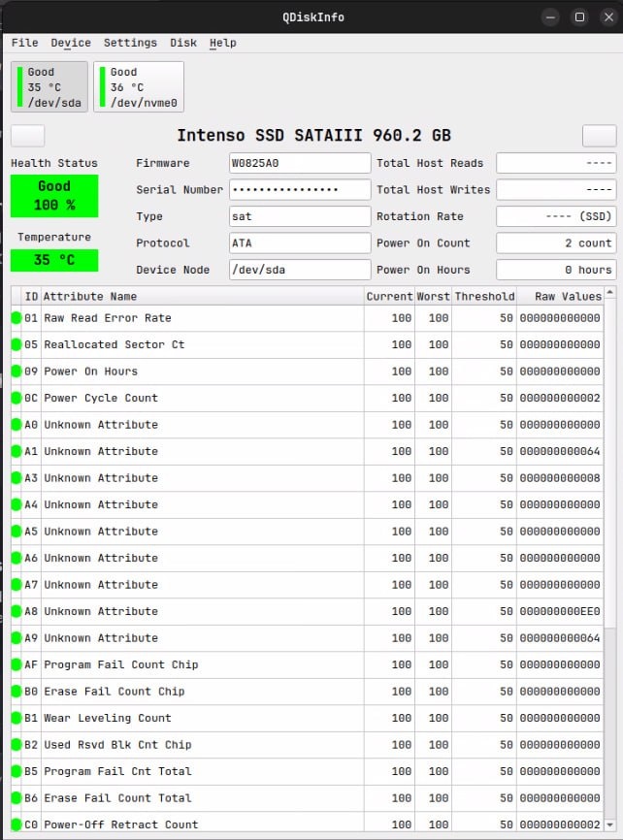Open the File menu
This screenshot has width=623, height=840.
click(x=24, y=43)
